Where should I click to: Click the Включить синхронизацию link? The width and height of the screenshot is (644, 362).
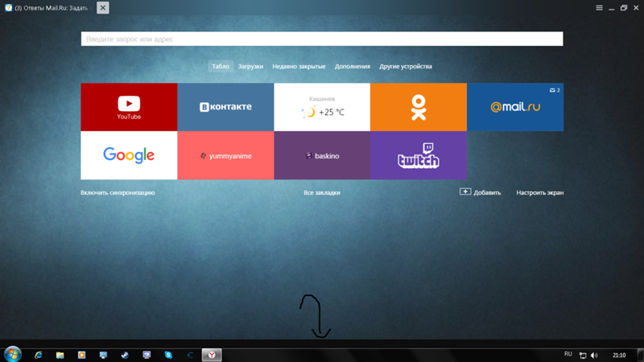pos(118,193)
